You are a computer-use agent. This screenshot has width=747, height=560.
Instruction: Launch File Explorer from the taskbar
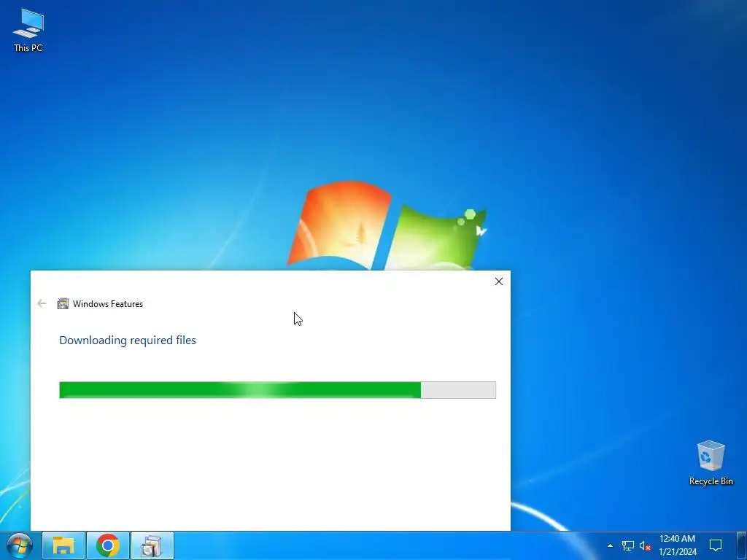[63, 545]
